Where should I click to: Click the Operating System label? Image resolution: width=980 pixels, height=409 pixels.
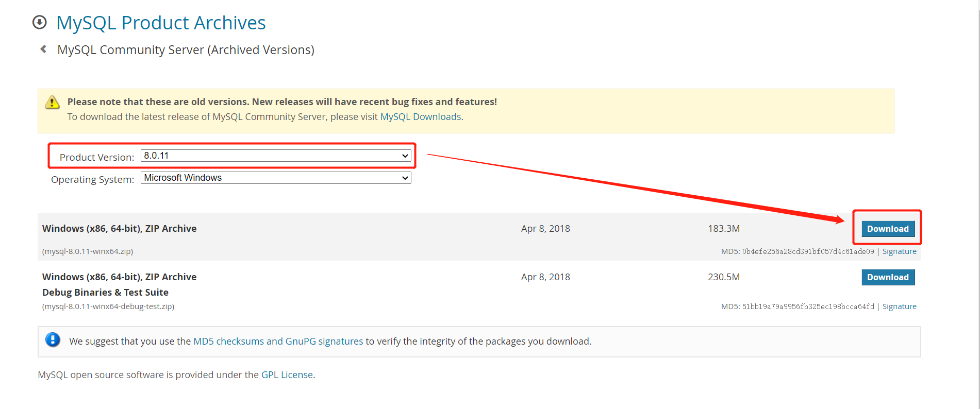pos(92,179)
